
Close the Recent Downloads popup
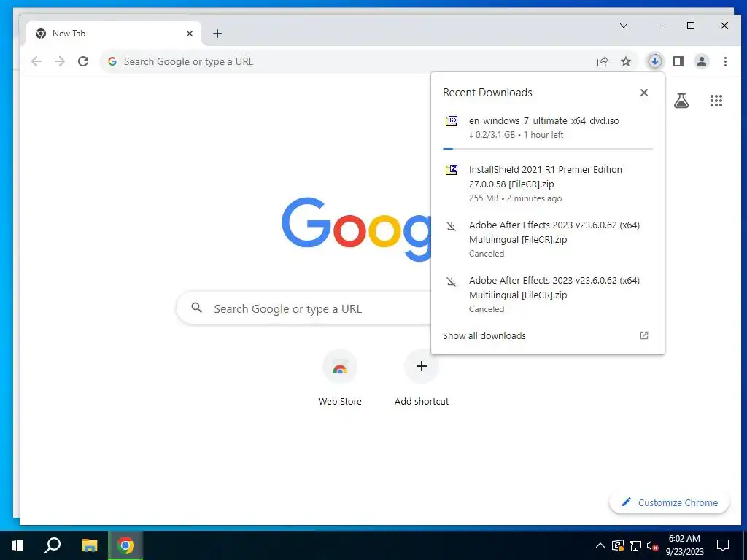[x=644, y=93]
